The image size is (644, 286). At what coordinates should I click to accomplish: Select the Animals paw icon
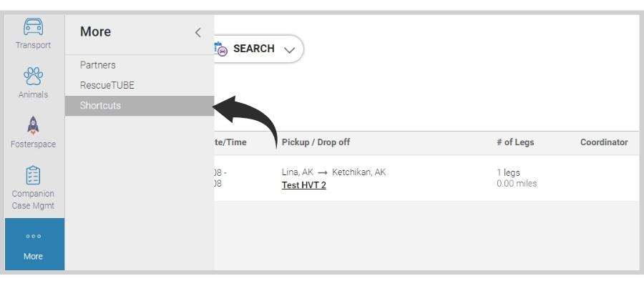click(x=33, y=77)
